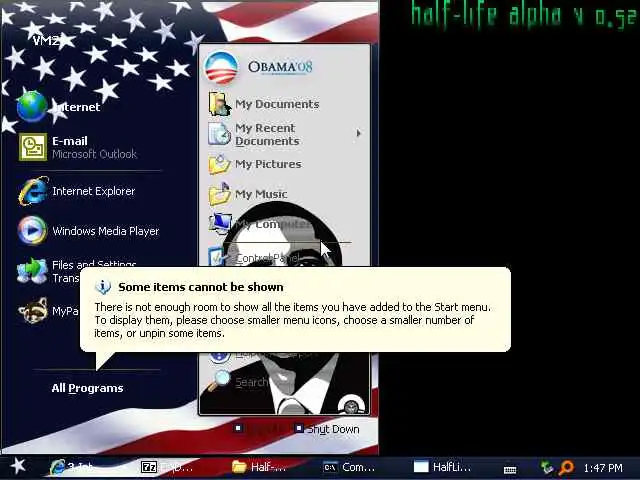Switch to the 7z taskbar window
The height and width of the screenshot is (480, 640).
click(167, 467)
